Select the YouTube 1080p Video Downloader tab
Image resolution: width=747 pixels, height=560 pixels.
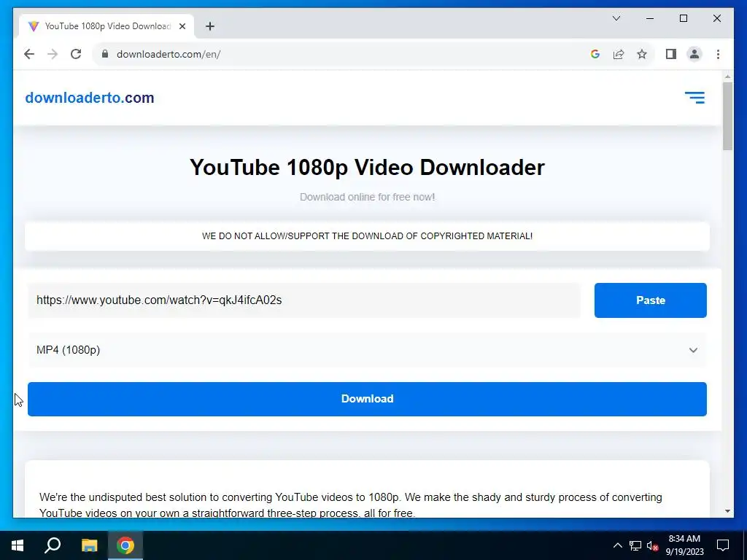pyautogui.click(x=107, y=27)
